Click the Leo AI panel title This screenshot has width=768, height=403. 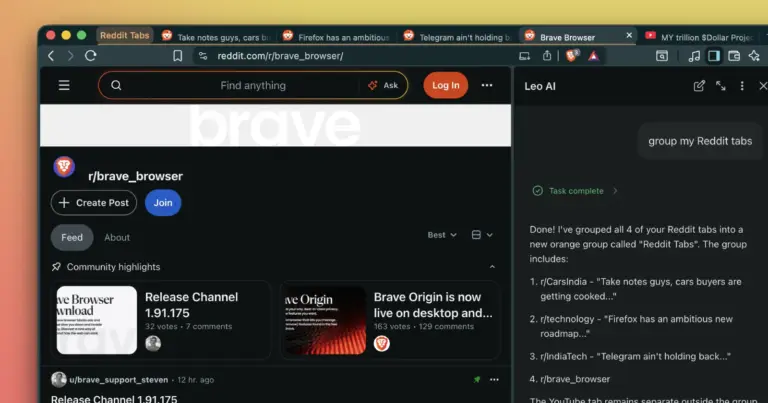click(x=540, y=86)
